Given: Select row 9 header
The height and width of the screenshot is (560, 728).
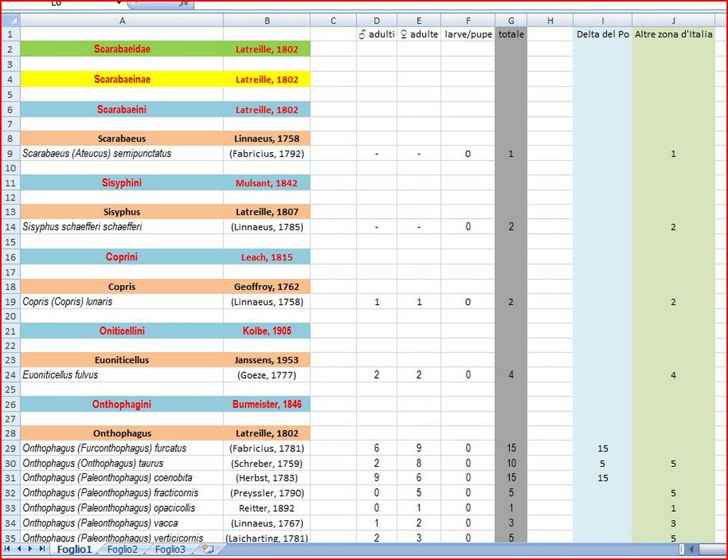Looking at the screenshot, I should [10, 154].
